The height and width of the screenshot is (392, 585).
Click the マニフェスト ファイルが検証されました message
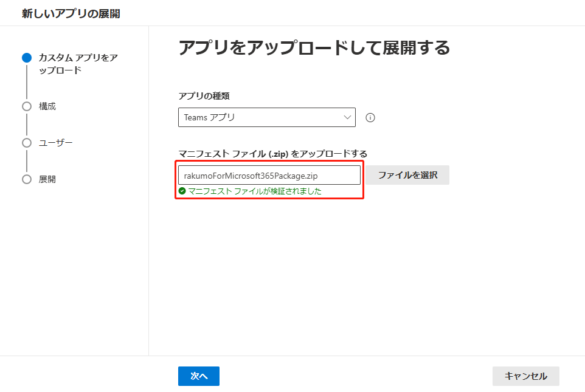coord(255,191)
